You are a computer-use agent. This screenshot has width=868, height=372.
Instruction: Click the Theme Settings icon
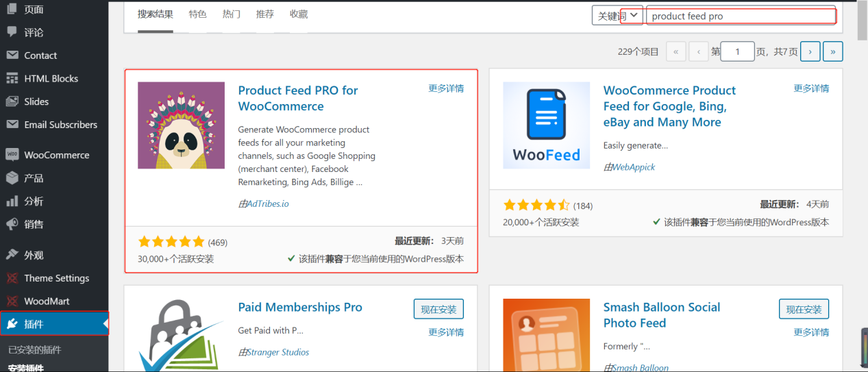pos(12,278)
